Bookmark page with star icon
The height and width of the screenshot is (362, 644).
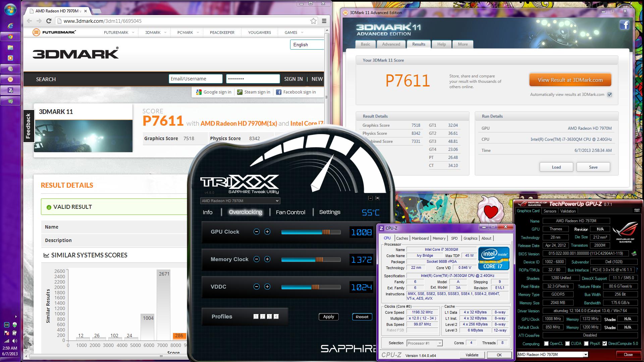[313, 21]
